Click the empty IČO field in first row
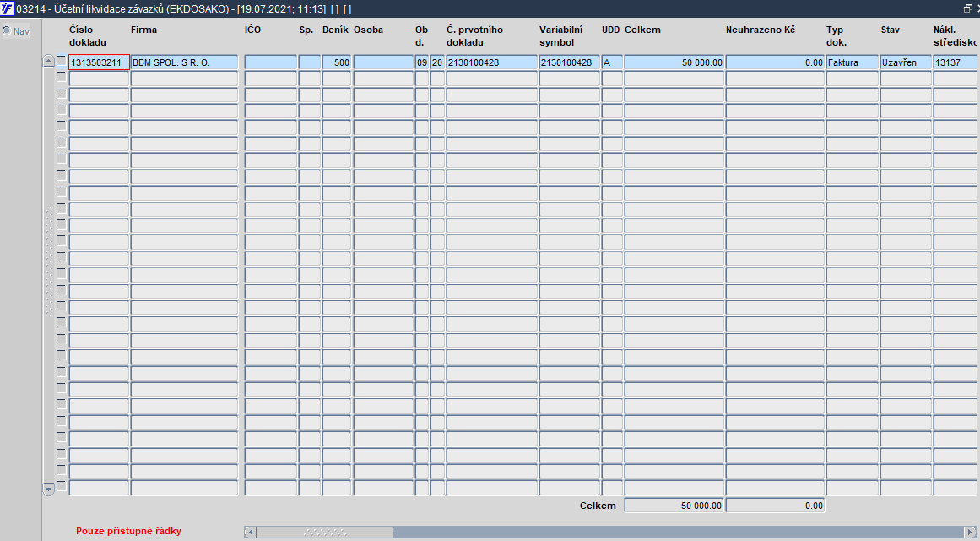Screen dimensions: 980x541 click(x=271, y=62)
